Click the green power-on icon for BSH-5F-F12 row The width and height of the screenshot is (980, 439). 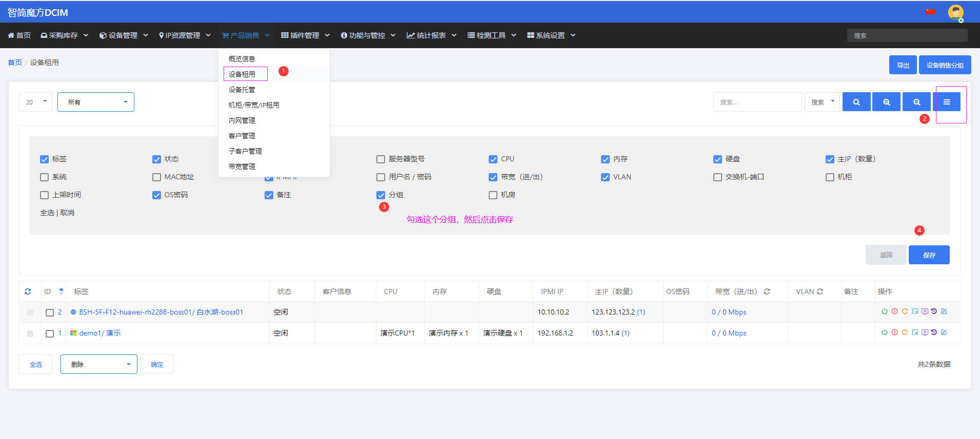tap(884, 311)
